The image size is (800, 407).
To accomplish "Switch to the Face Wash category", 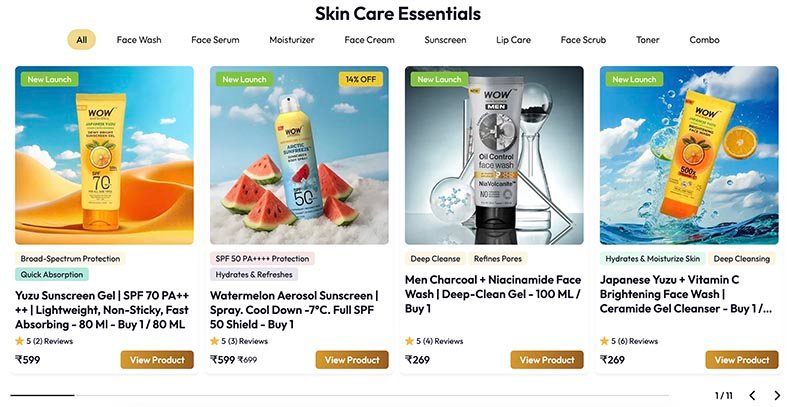I will (139, 40).
